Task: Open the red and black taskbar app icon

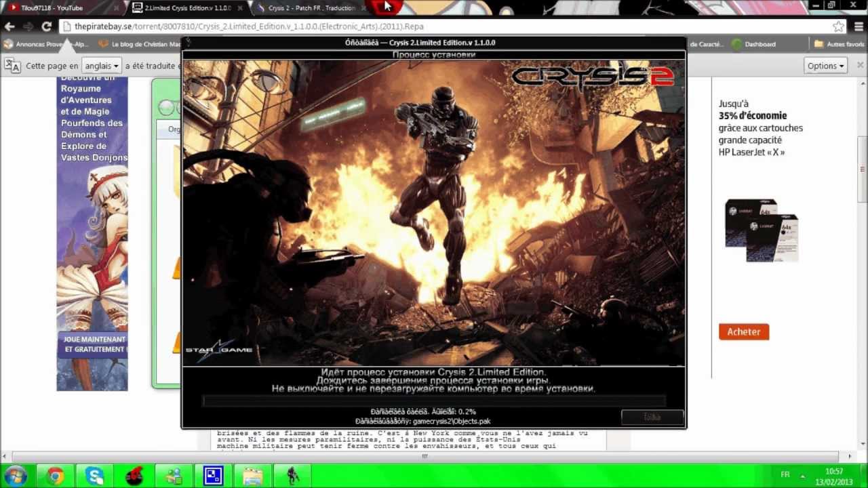Action: pos(134,476)
